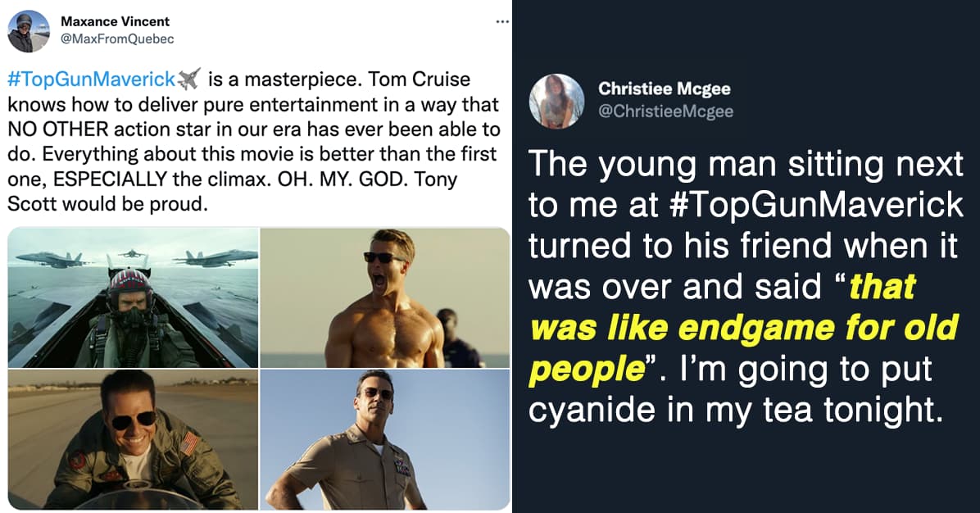Open the cockpit fighter jet photo
The image size is (980, 513).
pyautogui.click(x=131, y=297)
